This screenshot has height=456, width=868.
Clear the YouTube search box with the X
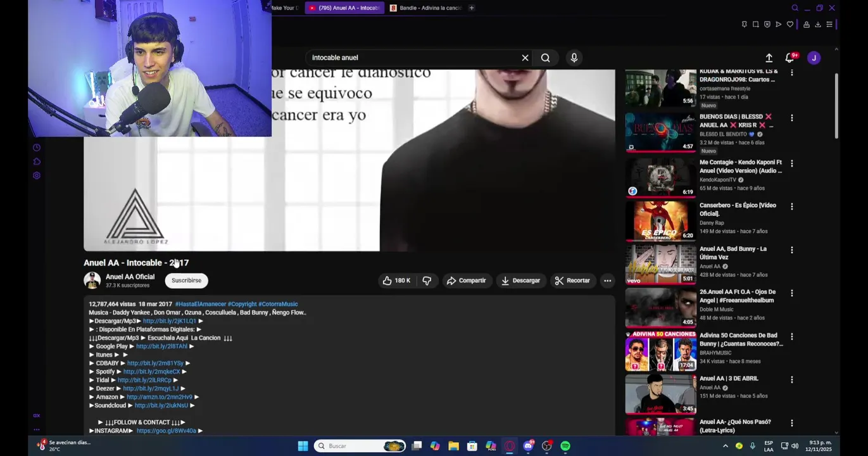point(525,58)
